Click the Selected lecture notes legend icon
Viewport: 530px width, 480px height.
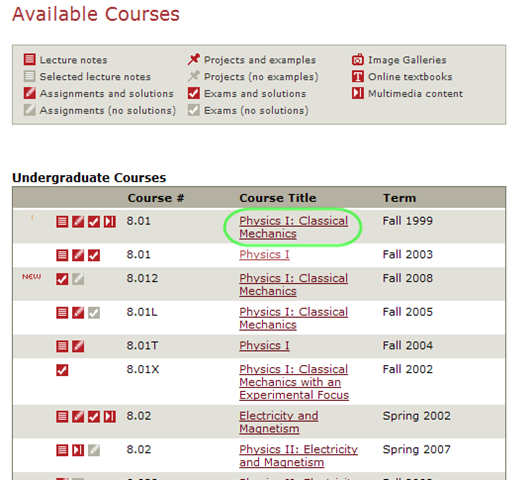30,76
